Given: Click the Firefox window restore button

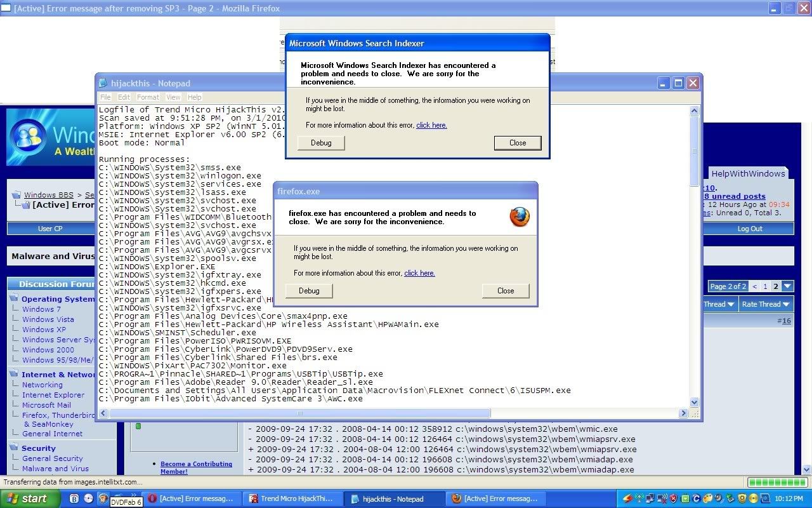Looking at the screenshot, I should [x=789, y=8].
